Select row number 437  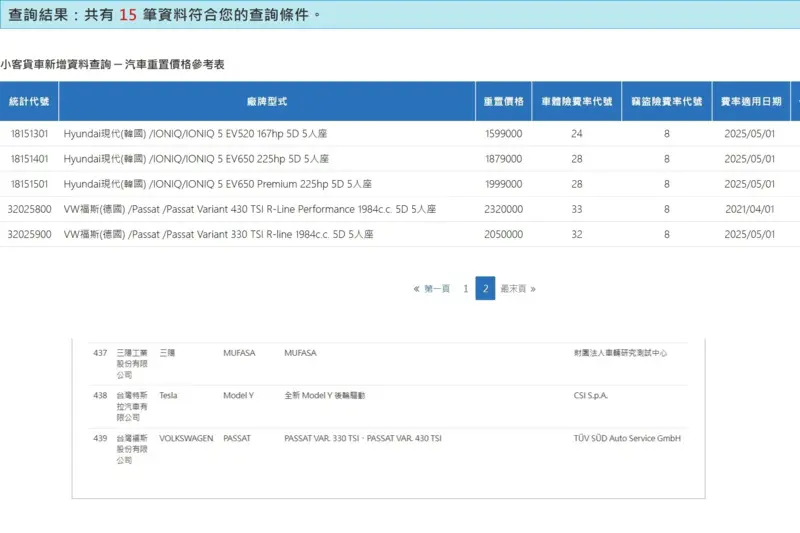(100, 352)
